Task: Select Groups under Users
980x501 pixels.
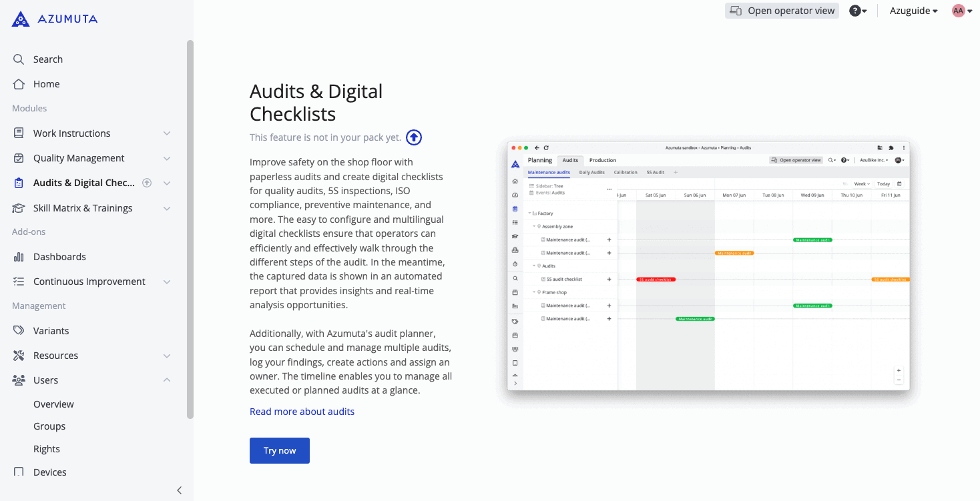Action: tap(49, 426)
